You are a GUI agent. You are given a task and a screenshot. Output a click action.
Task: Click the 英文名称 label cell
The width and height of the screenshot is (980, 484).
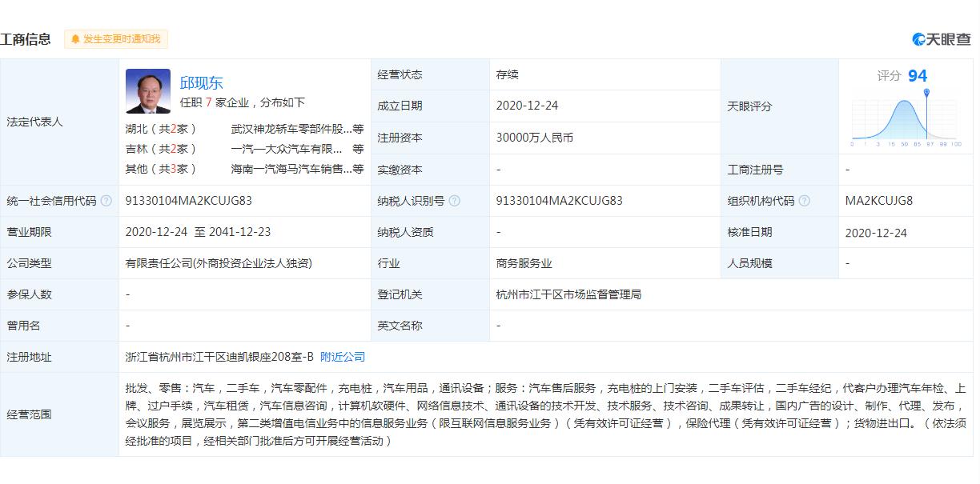tap(430, 326)
